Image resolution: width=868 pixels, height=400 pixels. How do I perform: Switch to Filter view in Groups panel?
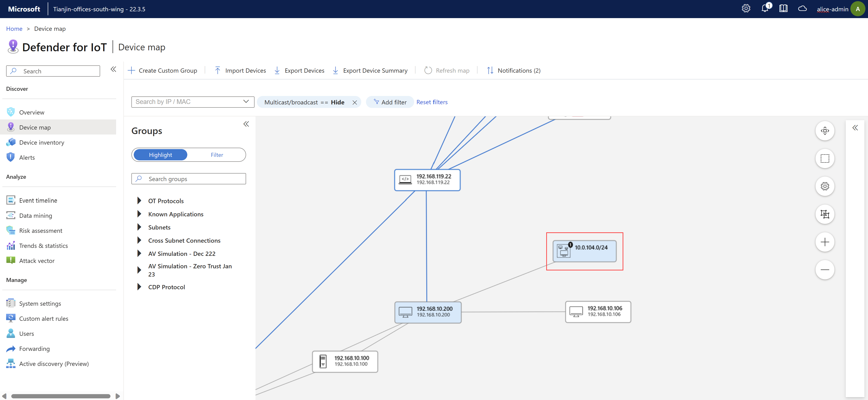(x=216, y=154)
